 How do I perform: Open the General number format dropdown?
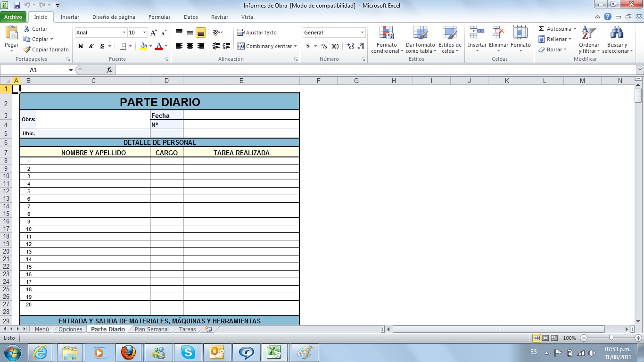363,33
